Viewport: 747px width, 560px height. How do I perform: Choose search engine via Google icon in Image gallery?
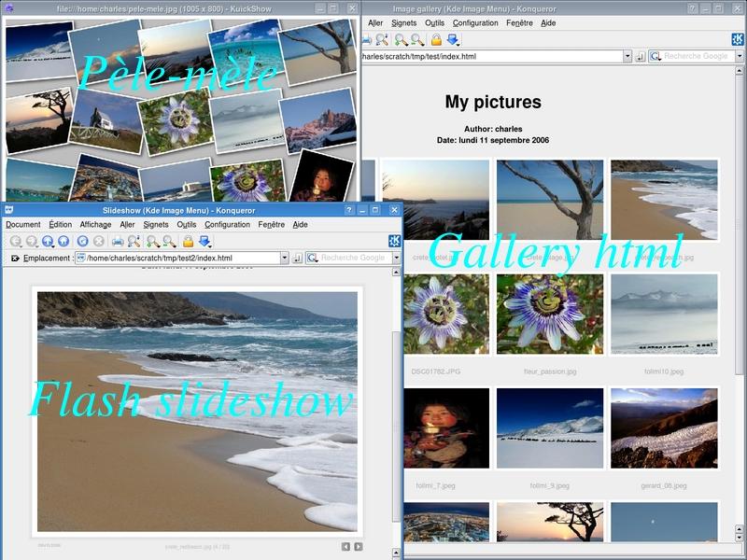656,56
